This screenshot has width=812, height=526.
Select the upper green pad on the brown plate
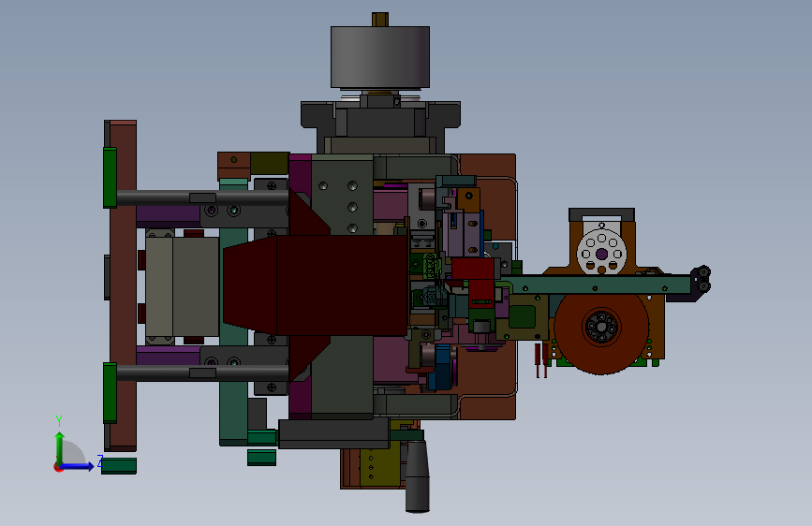pos(110,178)
